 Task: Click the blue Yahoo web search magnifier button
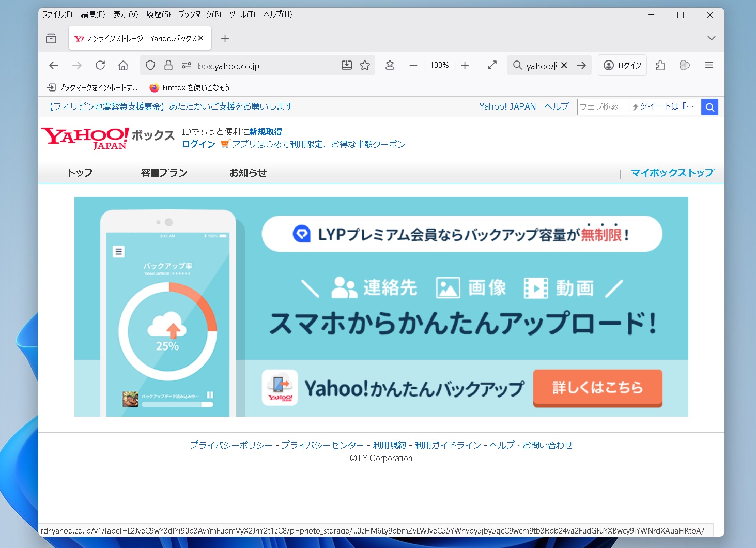(x=710, y=107)
